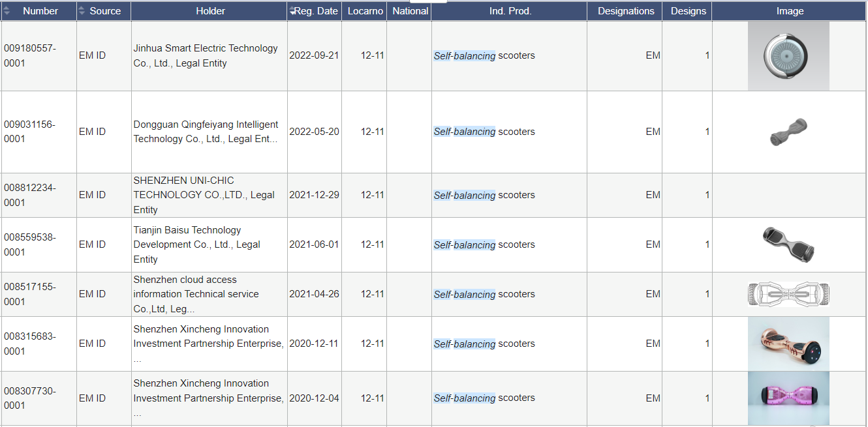Click the Number column sort arrows
868x427 pixels.
point(7,11)
